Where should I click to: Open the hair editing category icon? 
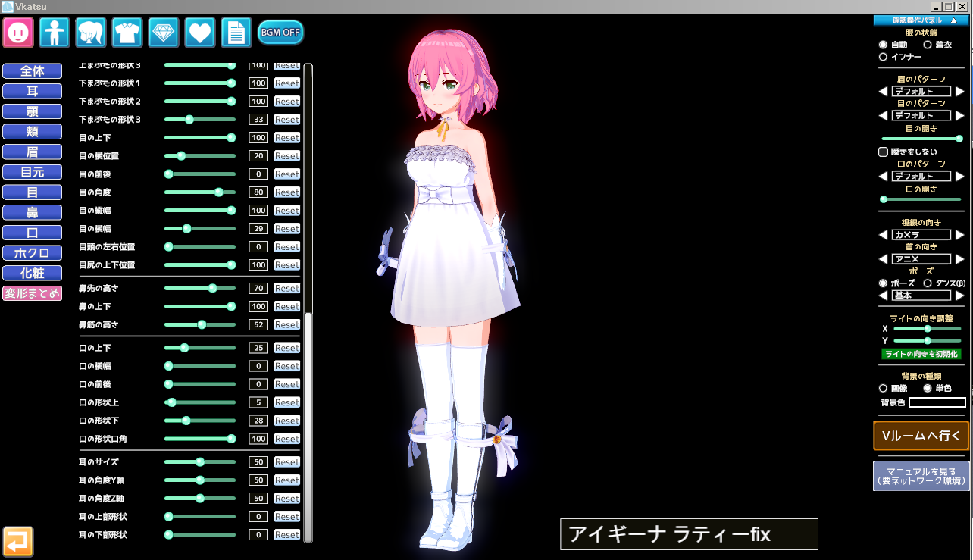pos(91,33)
